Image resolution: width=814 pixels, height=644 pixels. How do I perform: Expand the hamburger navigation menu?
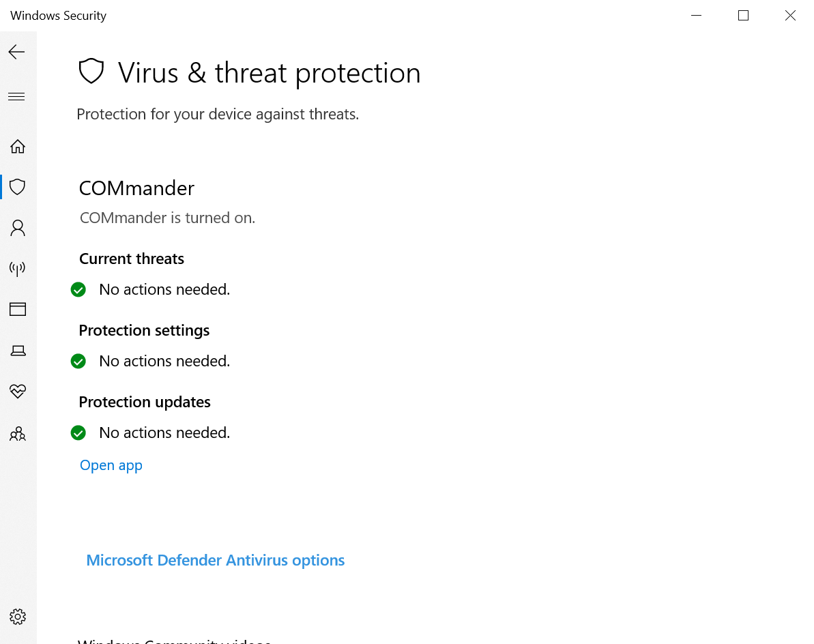click(16, 96)
